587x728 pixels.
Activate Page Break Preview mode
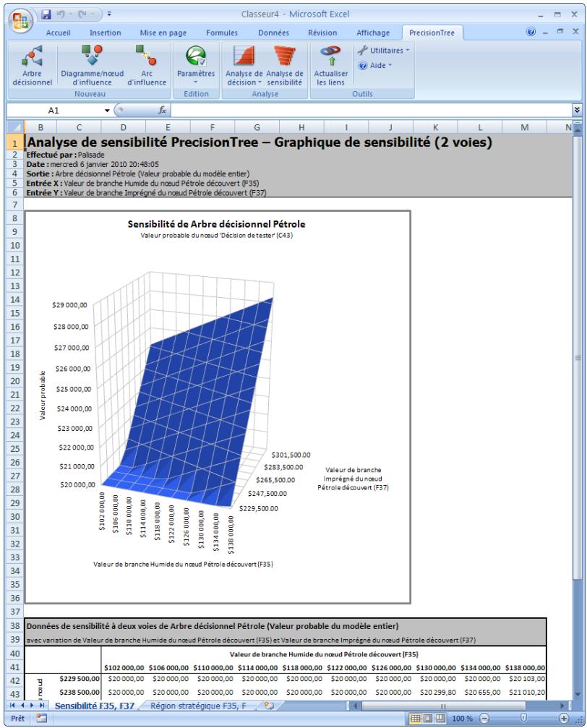coord(439,717)
